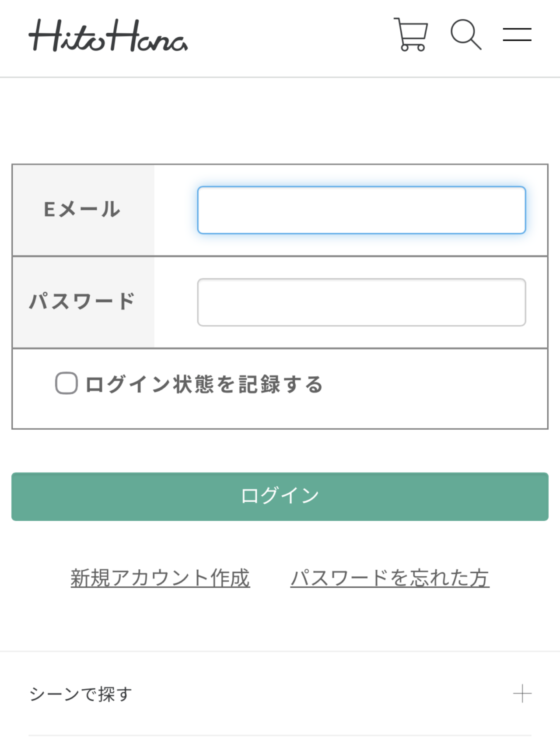The image size is (560, 747).
Task: Click the パスワード field label
Action: (x=82, y=302)
